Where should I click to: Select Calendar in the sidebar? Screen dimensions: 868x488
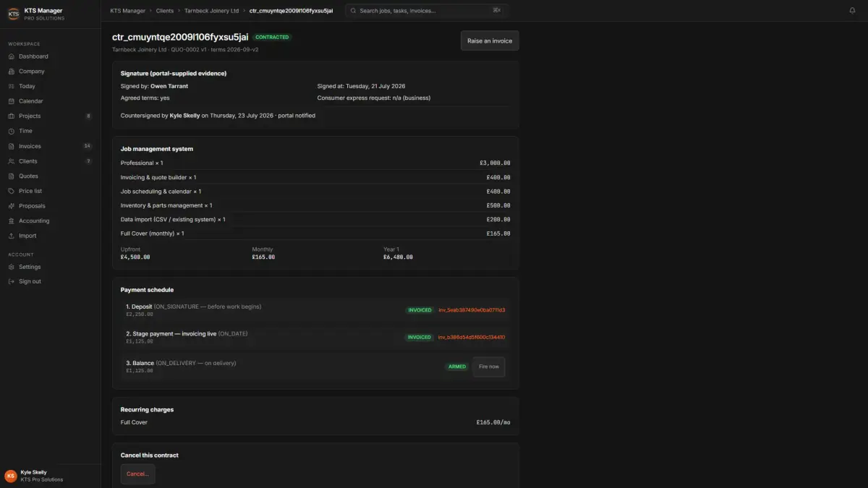50,101
